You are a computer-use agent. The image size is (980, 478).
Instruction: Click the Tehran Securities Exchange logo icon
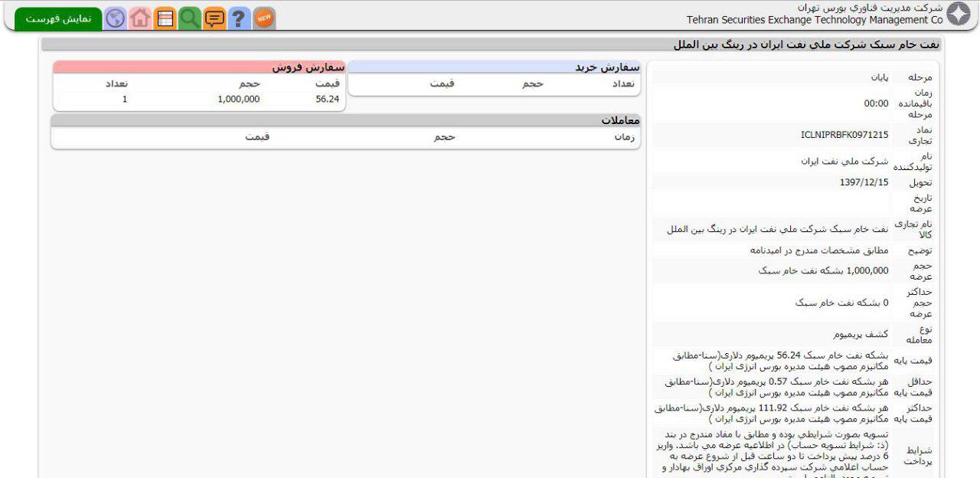tap(959, 14)
